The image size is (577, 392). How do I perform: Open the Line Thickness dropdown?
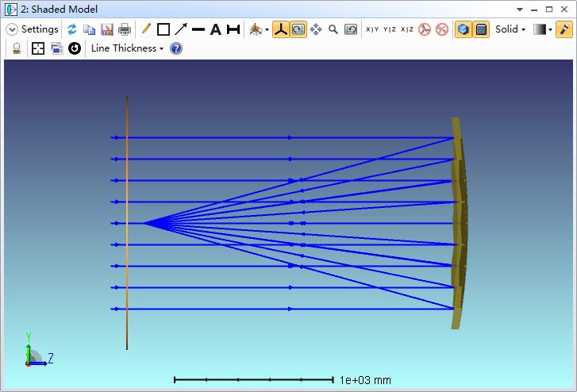pyautogui.click(x=127, y=48)
